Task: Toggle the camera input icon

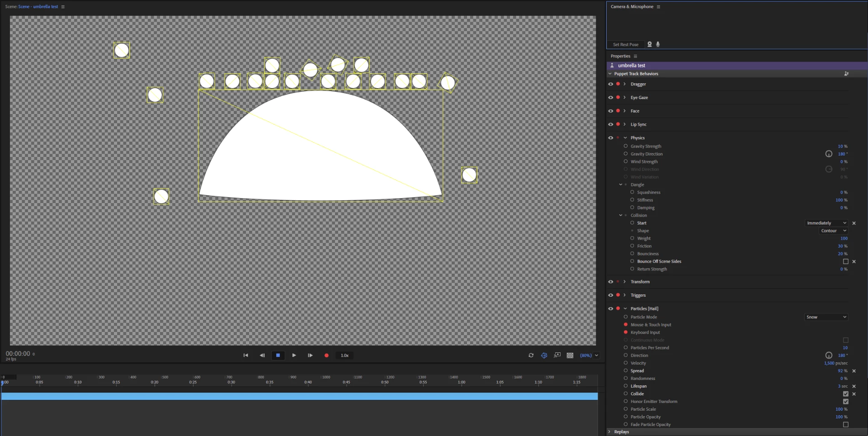Action: (650, 44)
